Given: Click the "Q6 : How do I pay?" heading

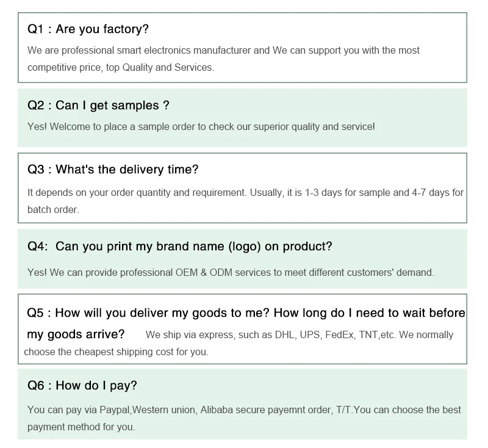Looking at the screenshot, I should [82, 386].
